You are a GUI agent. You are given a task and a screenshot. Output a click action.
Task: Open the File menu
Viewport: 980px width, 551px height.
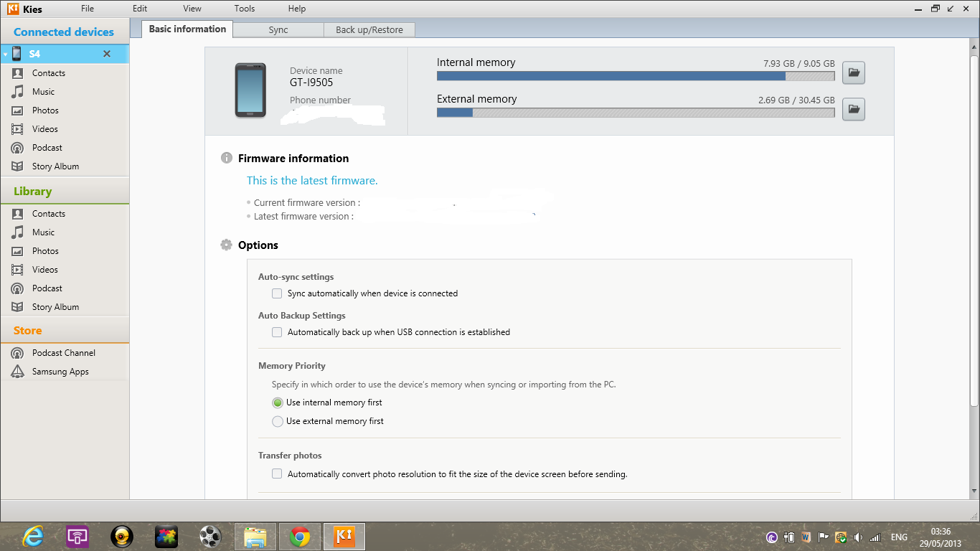pyautogui.click(x=88, y=9)
